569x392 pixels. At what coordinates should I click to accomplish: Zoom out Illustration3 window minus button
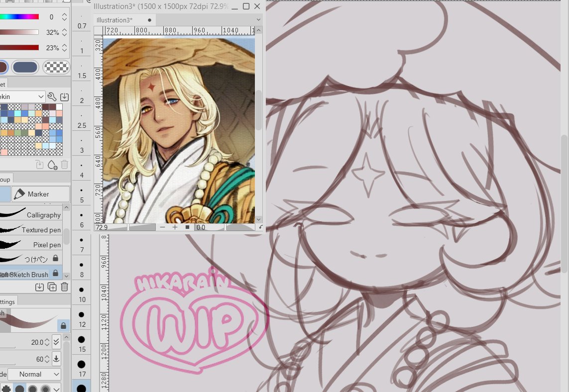tap(163, 227)
